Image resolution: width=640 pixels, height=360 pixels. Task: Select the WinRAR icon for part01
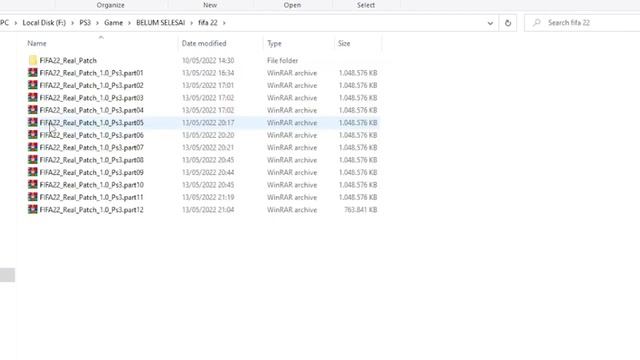coord(33,73)
